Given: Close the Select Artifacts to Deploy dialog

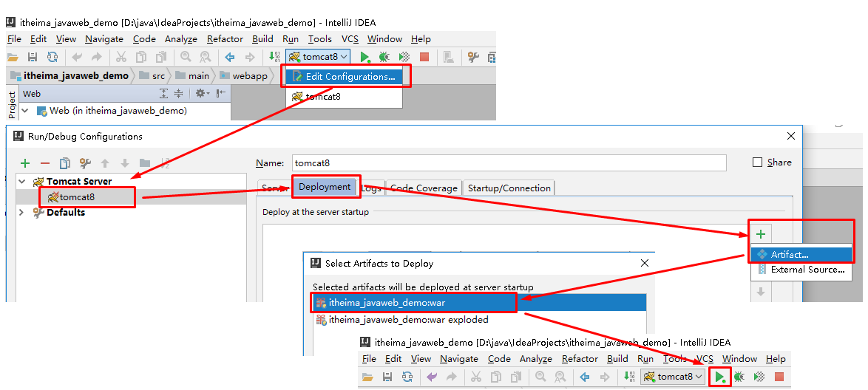Looking at the screenshot, I should click(x=645, y=263).
